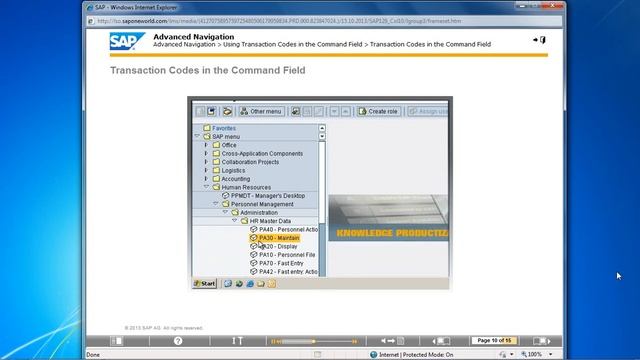Click the browser address bar

point(324,21)
